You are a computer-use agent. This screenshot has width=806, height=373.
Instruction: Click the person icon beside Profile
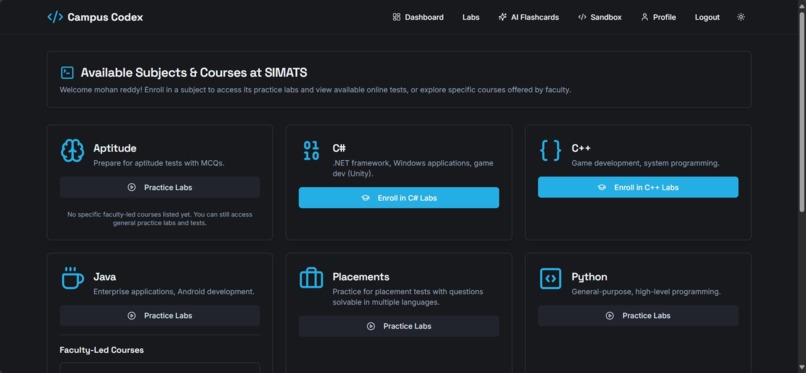coord(645,17)
